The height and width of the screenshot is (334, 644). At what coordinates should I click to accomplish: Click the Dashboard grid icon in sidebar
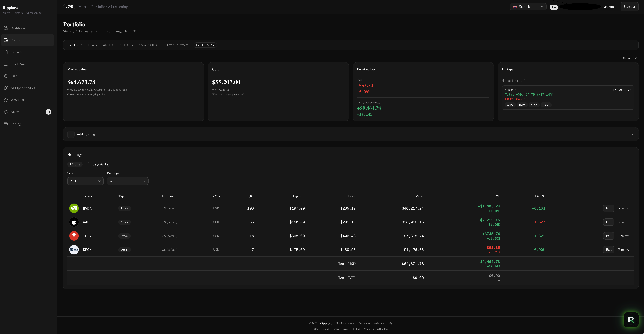click(x=6, y=28)
